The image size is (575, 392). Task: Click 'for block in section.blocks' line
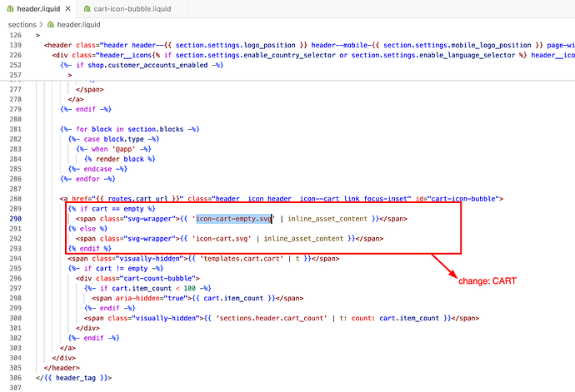tap(129, 129)
